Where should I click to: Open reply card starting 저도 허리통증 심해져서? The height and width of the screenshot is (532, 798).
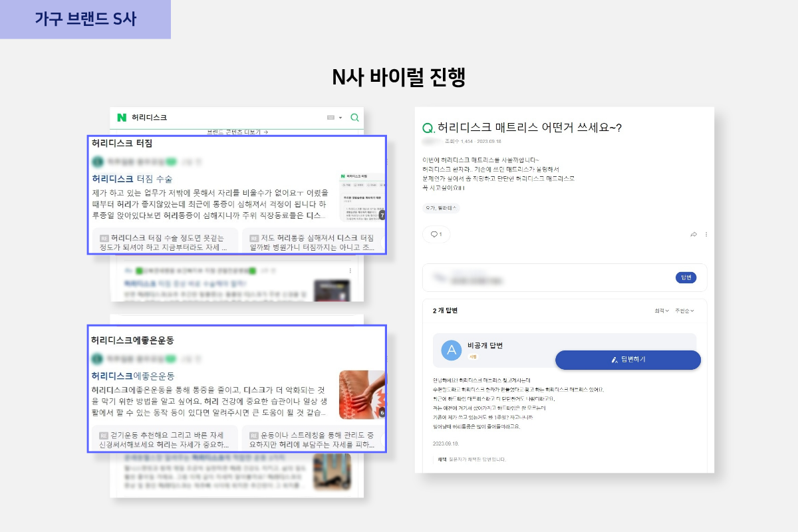click(313, 241)
